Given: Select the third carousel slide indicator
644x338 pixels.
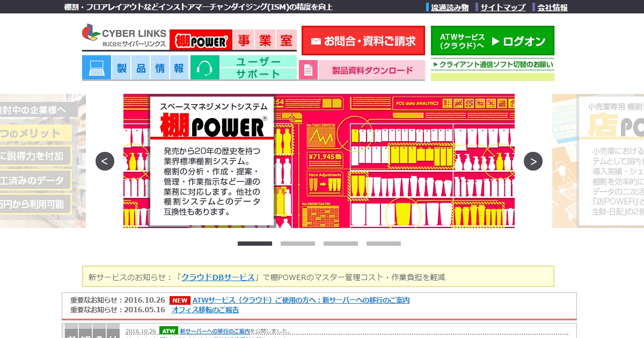Looking at the screenshot, I should (x=341, y=244).
